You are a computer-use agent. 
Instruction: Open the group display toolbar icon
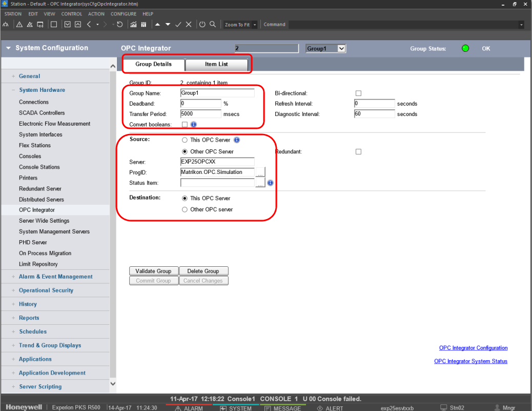click(x=144, y=25)
